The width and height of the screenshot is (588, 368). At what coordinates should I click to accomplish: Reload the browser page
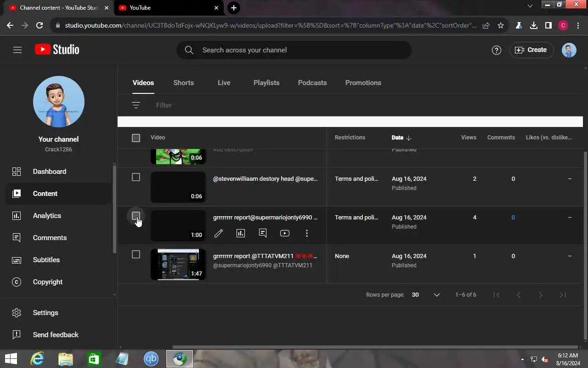tap(40, 26)
